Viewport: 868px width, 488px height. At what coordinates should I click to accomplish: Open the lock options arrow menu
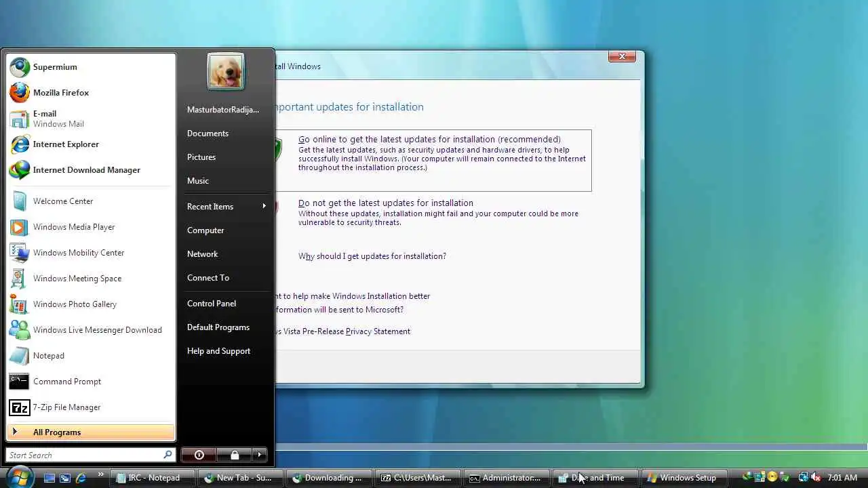[x=259, y=455]
